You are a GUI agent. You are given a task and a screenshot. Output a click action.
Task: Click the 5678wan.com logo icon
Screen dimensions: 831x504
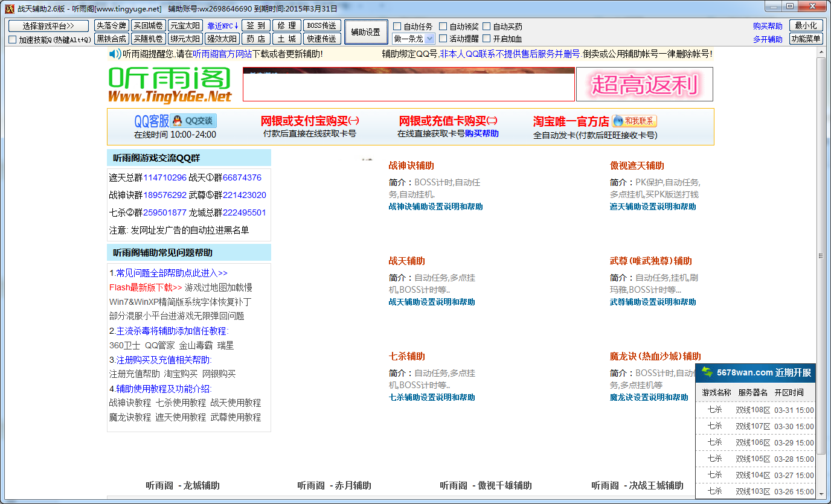tap(705, 372)
